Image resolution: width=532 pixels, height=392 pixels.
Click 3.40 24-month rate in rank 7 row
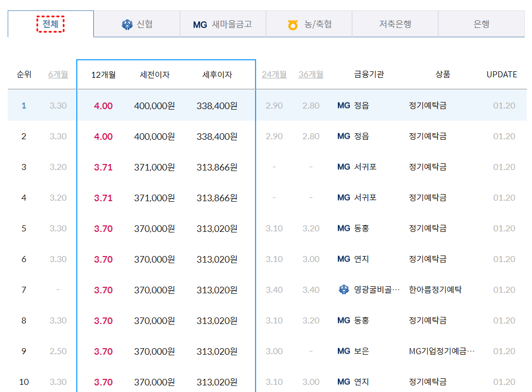point(274,290)
